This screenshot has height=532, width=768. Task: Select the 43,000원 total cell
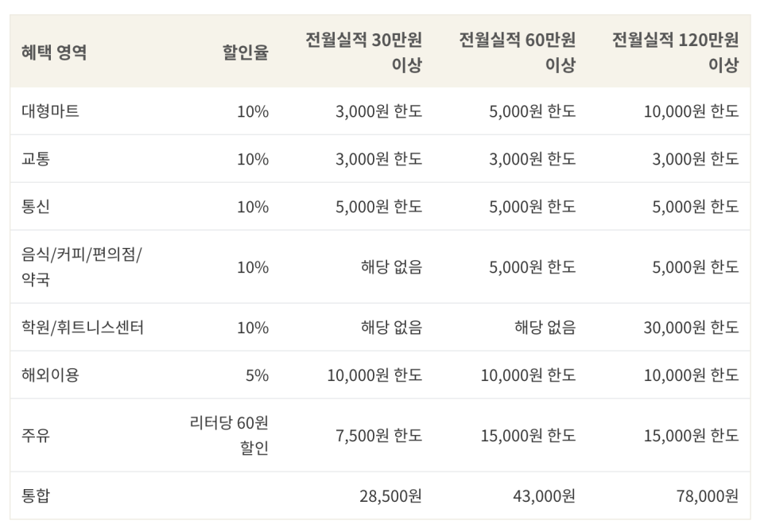pyautogui.click(x=543, y=496)
